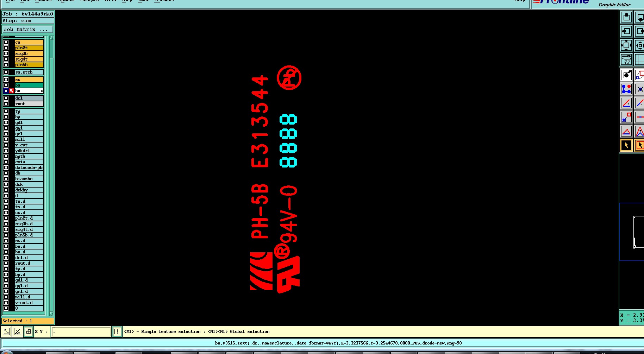Click the angle measurement icon in bottom bar

(18, 331)
